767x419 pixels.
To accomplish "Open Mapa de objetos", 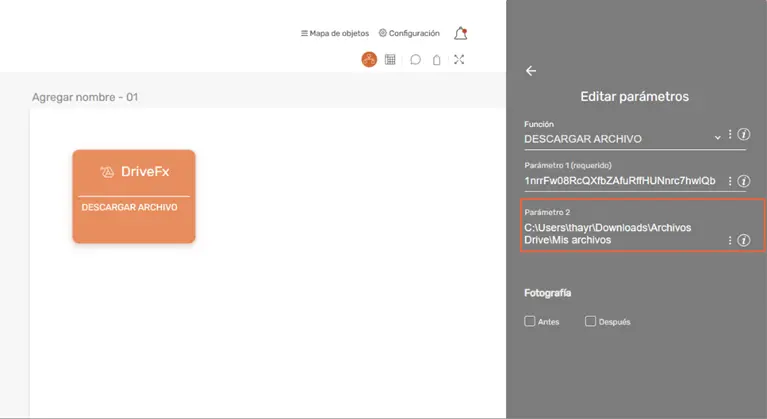I will (x=335, y=33).
